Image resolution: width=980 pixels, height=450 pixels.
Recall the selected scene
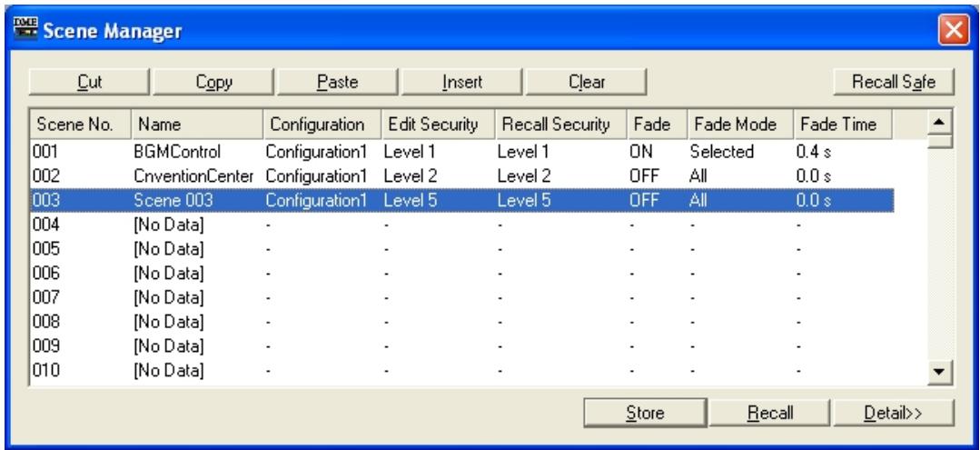tap(769, 413)
